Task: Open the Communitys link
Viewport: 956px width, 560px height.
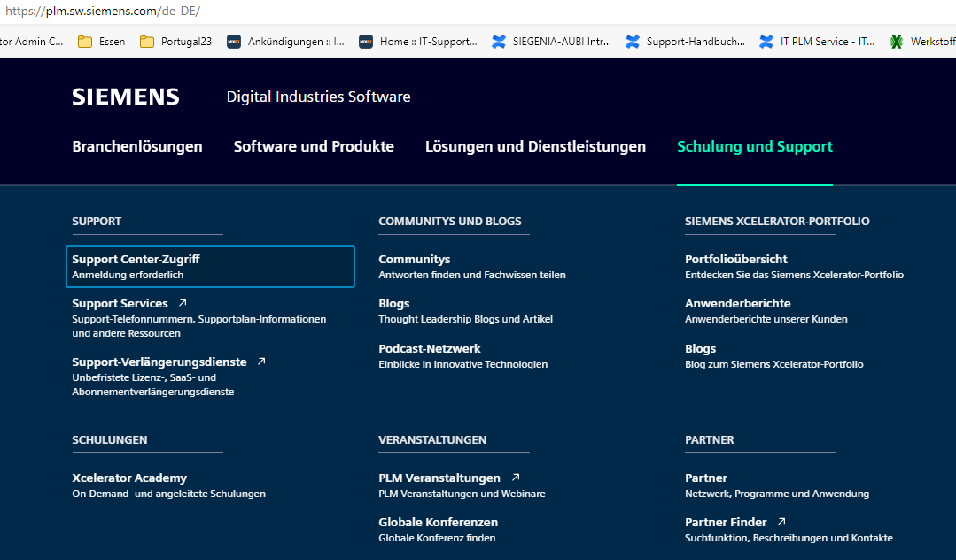Action: (414, 259)
